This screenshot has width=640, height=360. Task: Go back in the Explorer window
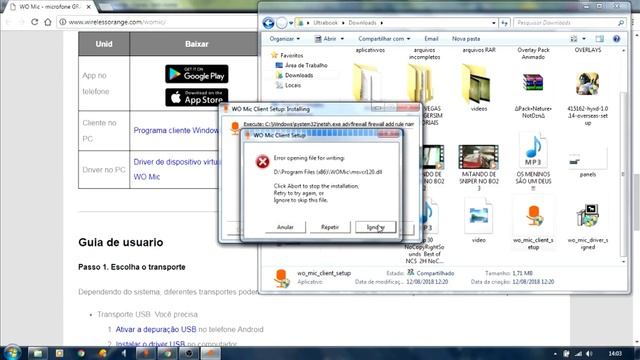pyautogui.click(x=268, y=23)
